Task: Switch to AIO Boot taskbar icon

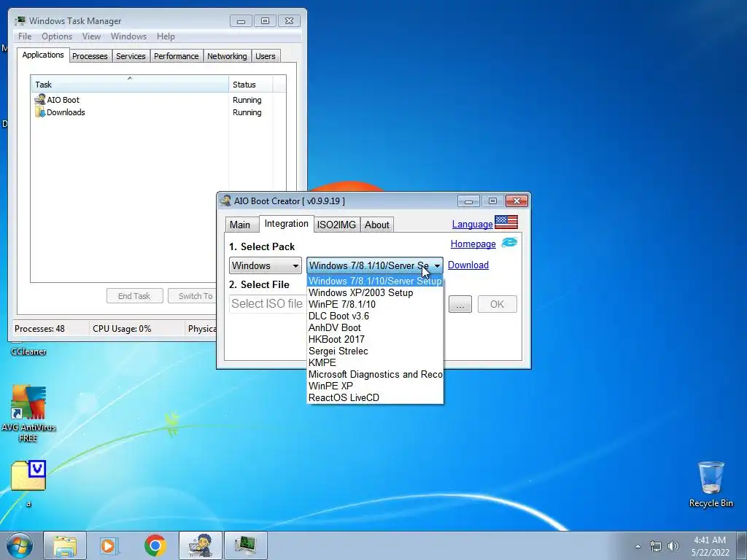Action: (201, 545)
